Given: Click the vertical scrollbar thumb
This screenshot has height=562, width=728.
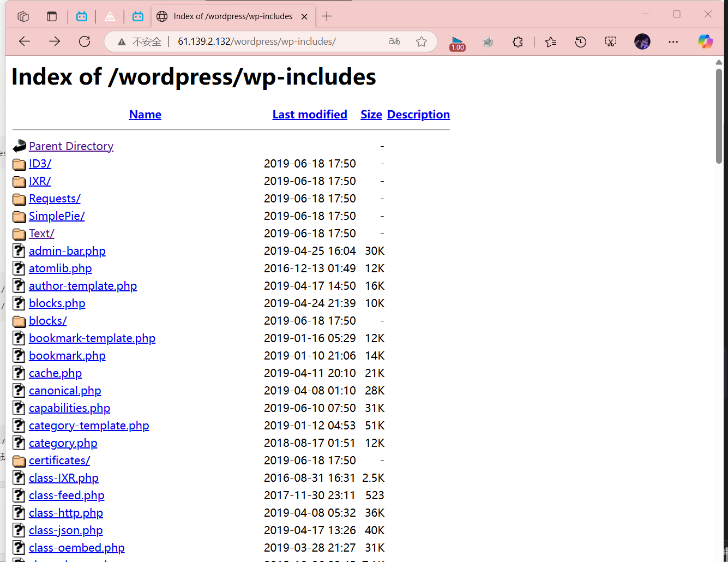Looking at the screenshot, I should (x=719, y=116).
